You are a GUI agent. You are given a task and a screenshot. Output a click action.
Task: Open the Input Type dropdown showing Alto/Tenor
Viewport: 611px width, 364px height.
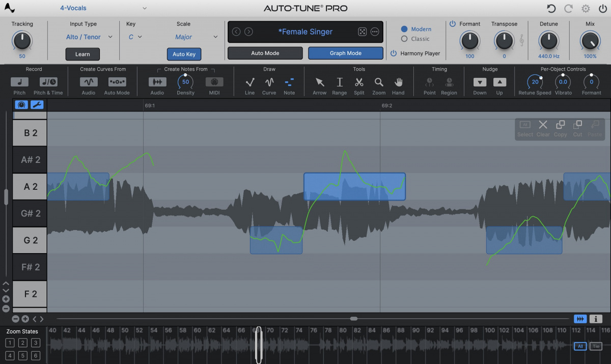point(88,37)
